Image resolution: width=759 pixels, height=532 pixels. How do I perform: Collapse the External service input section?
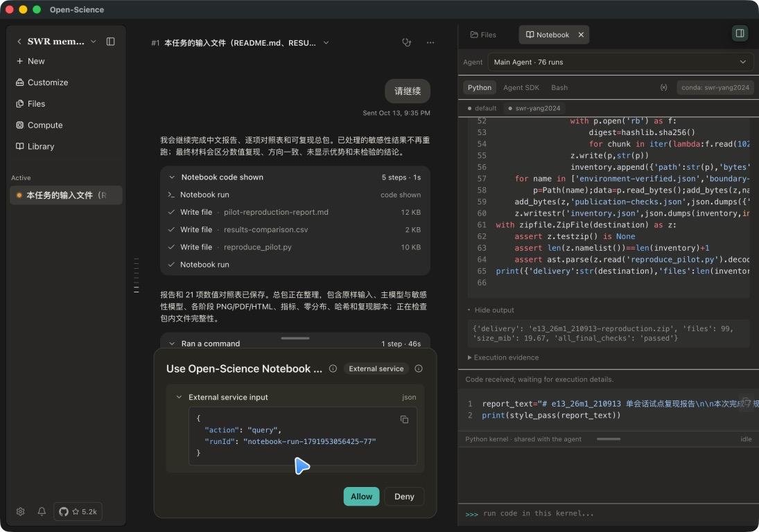(x=179, y=397)
